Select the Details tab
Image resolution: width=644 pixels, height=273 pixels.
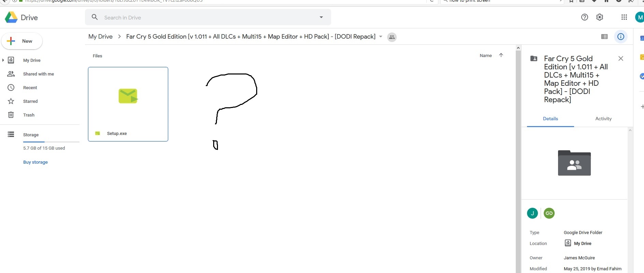550,119
